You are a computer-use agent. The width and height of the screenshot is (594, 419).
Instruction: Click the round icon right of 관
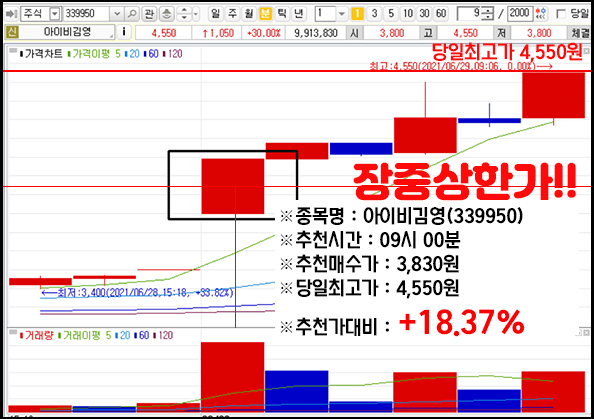[166, 14]
